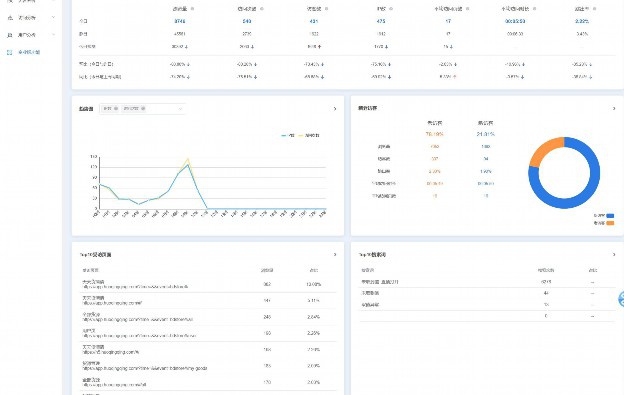
Task: Open the trend chart panel's right arrow
Action: click(x=335, y=109)
